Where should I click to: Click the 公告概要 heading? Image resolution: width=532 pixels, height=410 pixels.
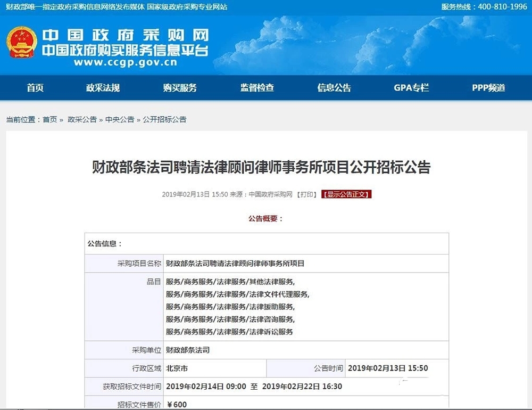pyautogui.click(x=265, y=218)
